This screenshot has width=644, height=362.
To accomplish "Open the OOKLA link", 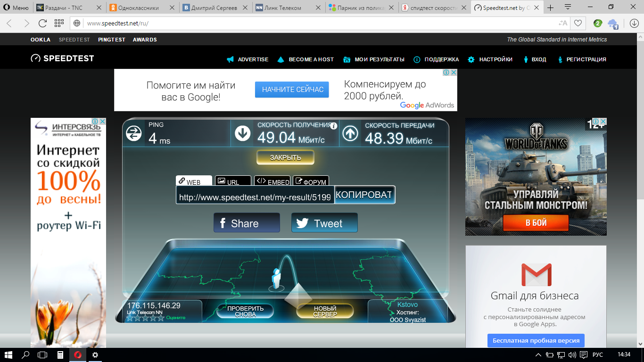I will [41, 40].
